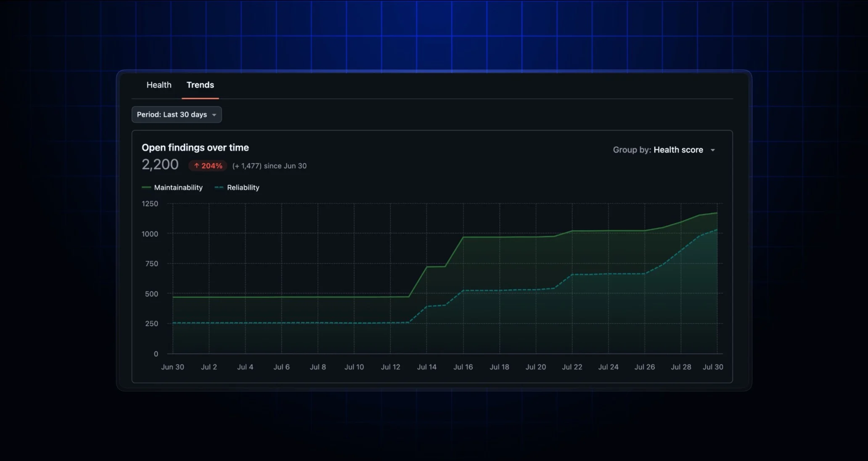
Task: Click the Jul 24 x-axis label
Action: (608, 367)
